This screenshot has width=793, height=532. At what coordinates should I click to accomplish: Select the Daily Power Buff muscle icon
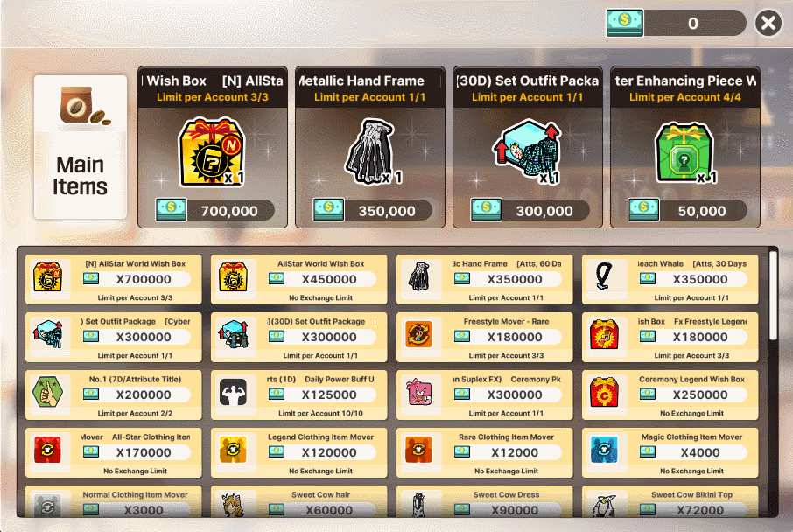(x=233, y=392)
